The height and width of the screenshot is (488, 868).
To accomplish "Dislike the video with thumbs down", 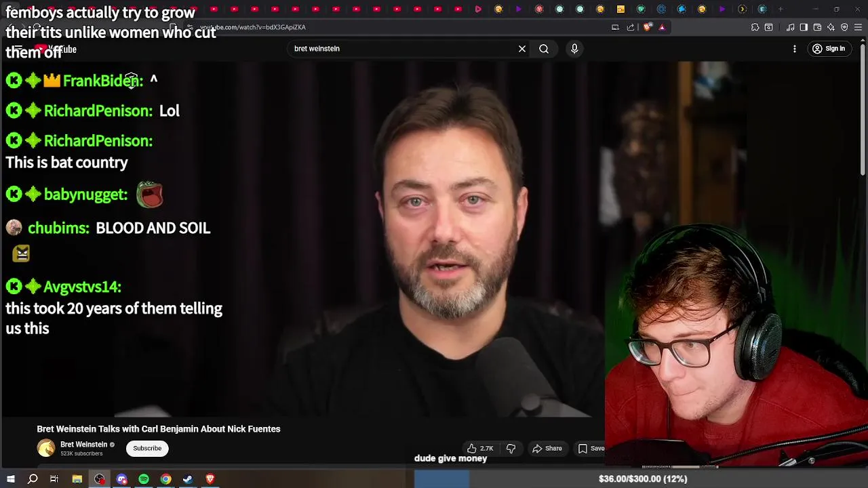I will 511,448.
